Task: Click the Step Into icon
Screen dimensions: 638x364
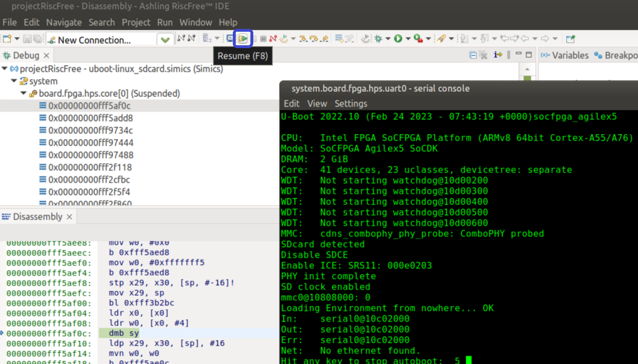Action: (x=304, y=38)
